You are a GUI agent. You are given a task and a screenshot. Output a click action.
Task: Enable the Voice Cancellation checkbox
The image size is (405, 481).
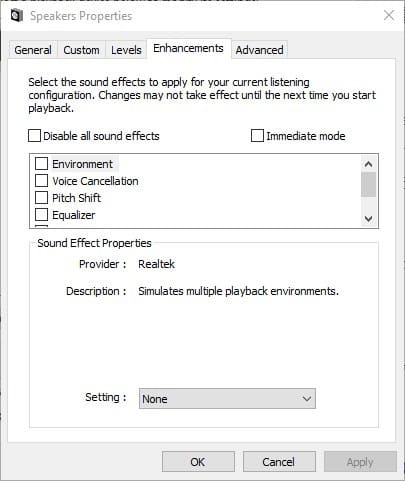pyautogui.click(x=41, y=181)
